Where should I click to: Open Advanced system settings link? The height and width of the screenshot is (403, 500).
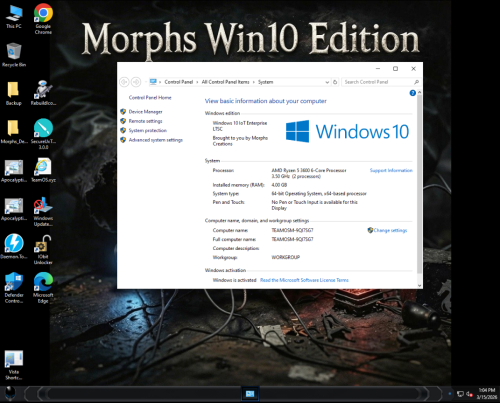click(x=156, y=140)
